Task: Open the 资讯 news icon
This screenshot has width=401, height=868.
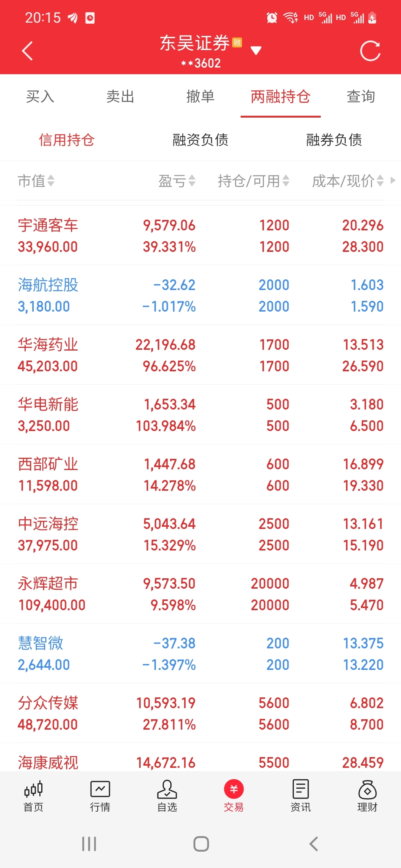Action: coord(300,796)
